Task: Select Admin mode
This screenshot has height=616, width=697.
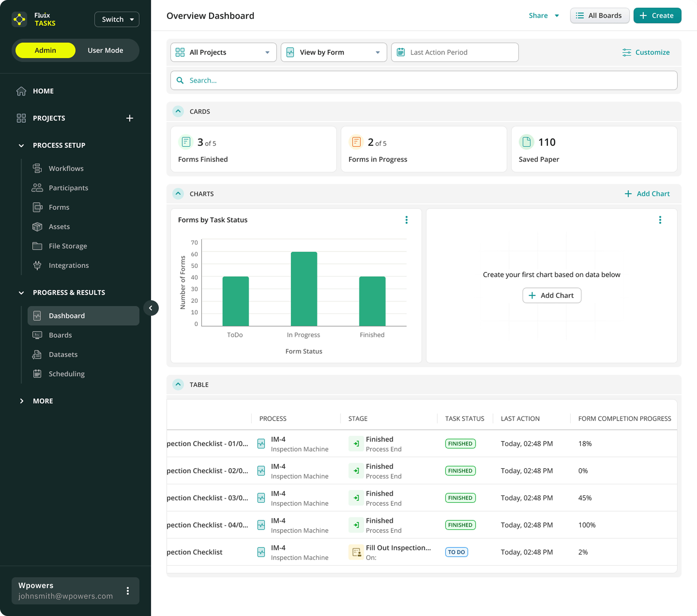Action: [x=45, y=50]
